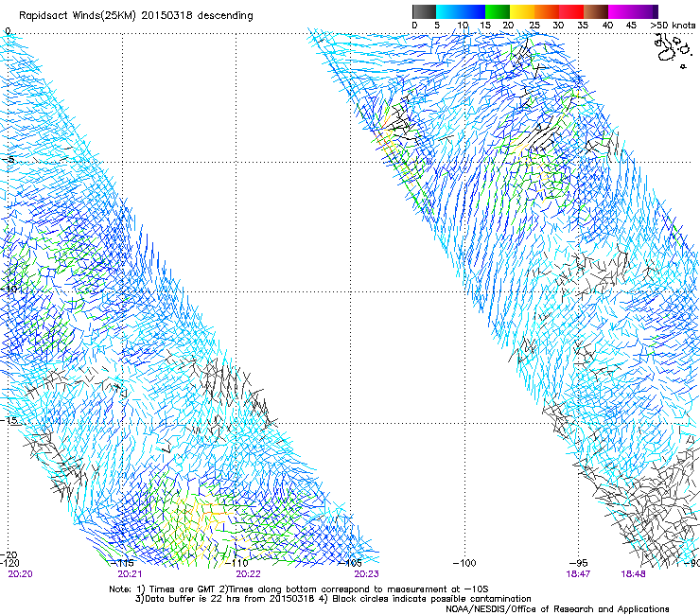Click the time label '18:47'

pyautogui.click(x=578, y=574)
